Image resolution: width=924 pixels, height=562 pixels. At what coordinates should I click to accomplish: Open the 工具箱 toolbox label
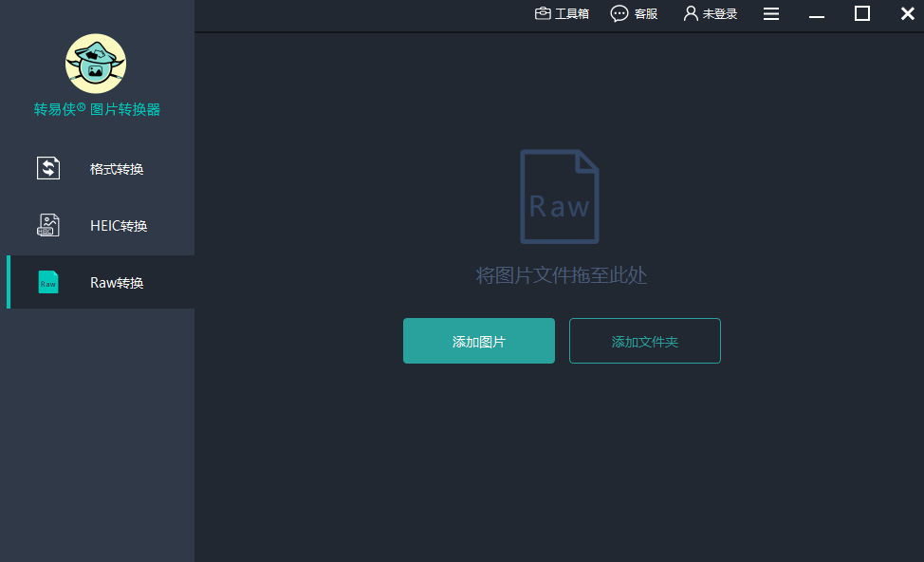click(x=572, y=13)
